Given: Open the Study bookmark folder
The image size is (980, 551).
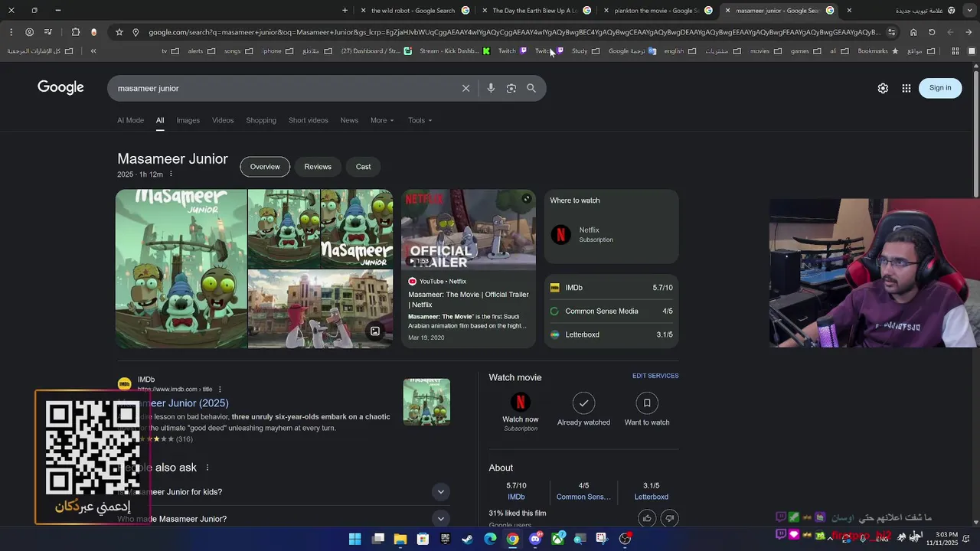Looking at the screenshot, I should (x=586, y=51).
